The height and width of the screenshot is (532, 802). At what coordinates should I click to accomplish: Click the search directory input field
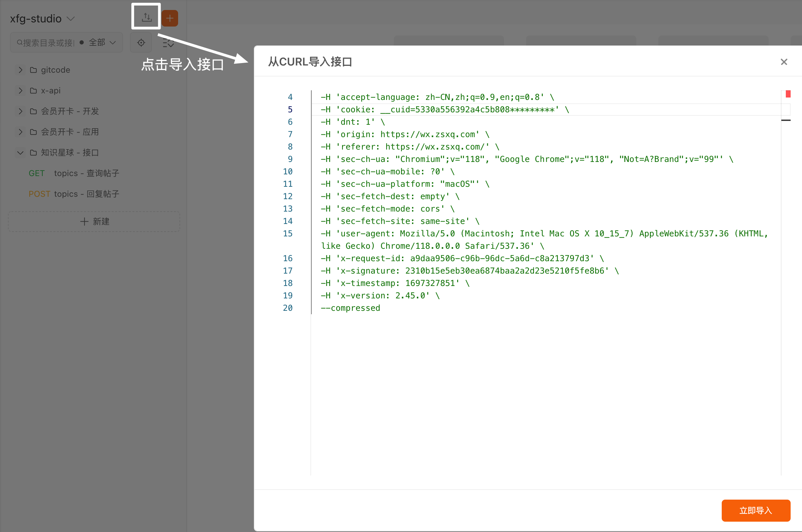click(48, 43)
